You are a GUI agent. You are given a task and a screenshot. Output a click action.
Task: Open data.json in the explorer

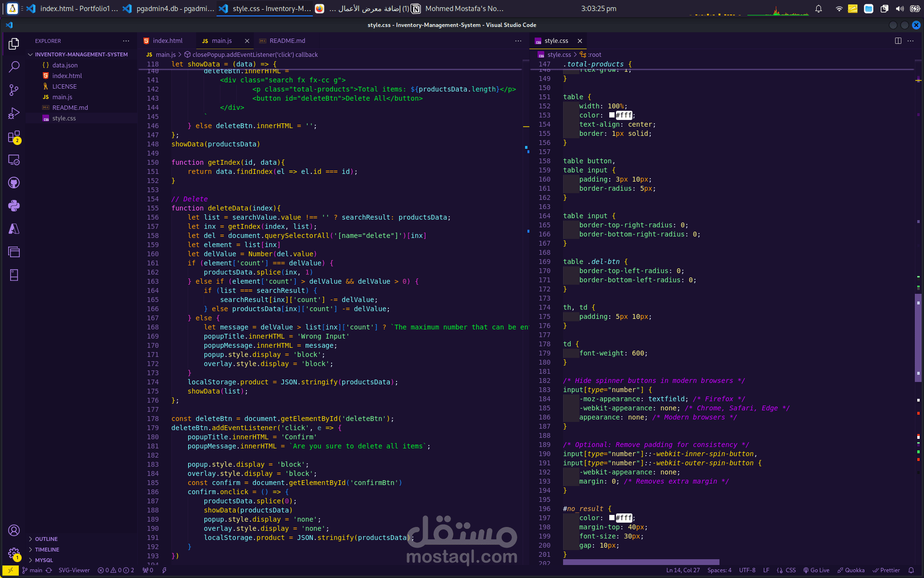(64, 65)
